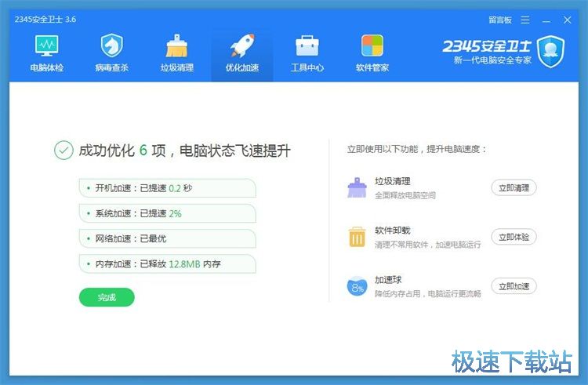The width and height of the screenshot is (588, 385).
Task: Open the hamburger main menu icon
Action: click(x=525, y=20)
